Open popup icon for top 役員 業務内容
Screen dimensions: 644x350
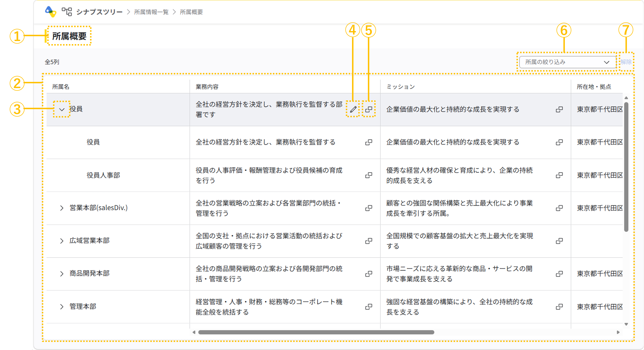[x=369, y=109]
